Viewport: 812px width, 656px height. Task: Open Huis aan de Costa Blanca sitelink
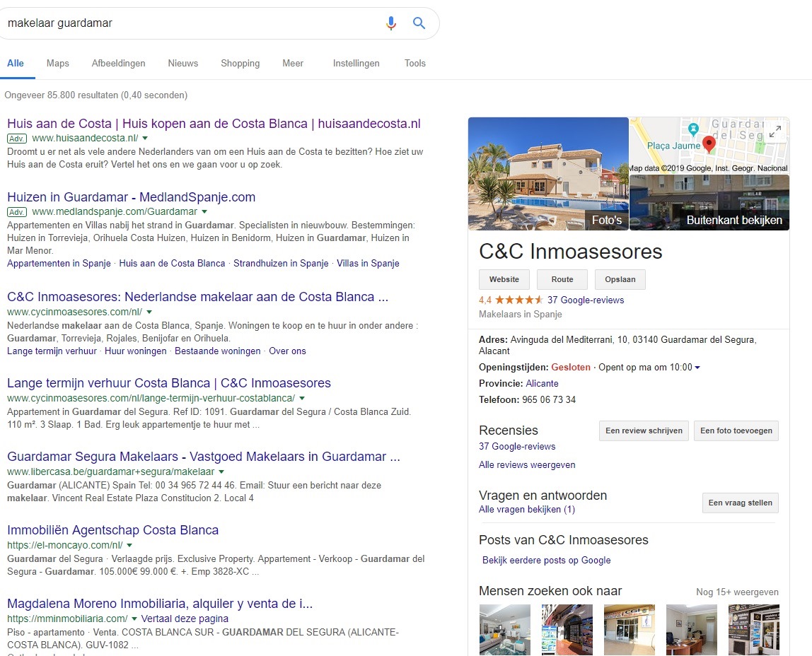coord(172,264)
